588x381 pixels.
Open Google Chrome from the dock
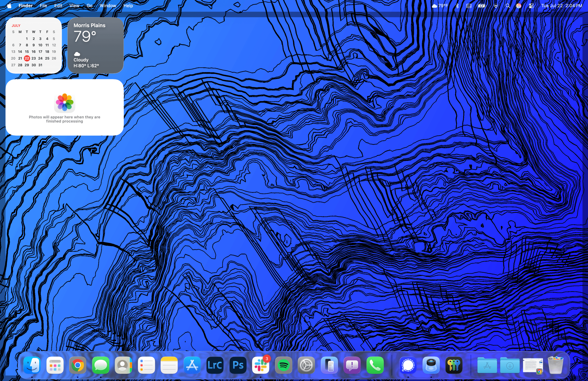pyautogui.click(x=78, y=365)
